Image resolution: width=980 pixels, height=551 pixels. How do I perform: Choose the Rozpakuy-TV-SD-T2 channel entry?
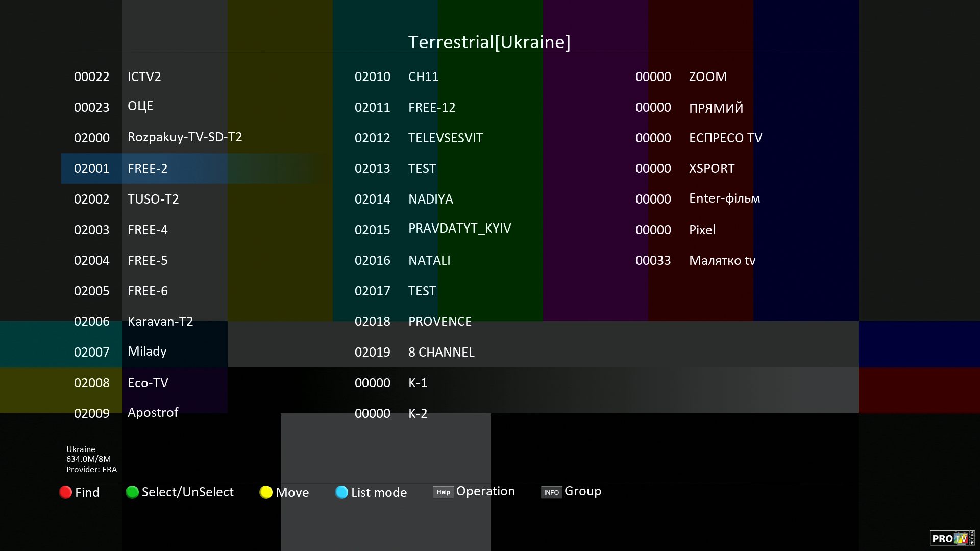[x=185, y=137]
